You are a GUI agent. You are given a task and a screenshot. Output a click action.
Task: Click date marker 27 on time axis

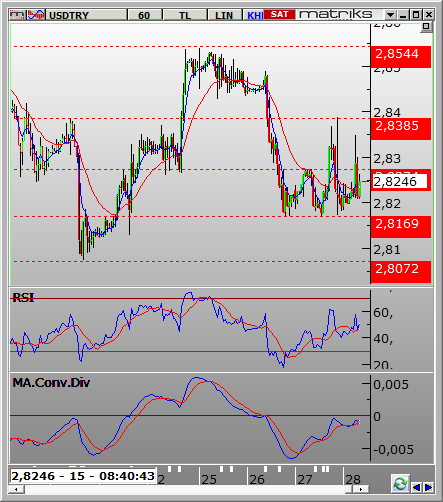305,480
